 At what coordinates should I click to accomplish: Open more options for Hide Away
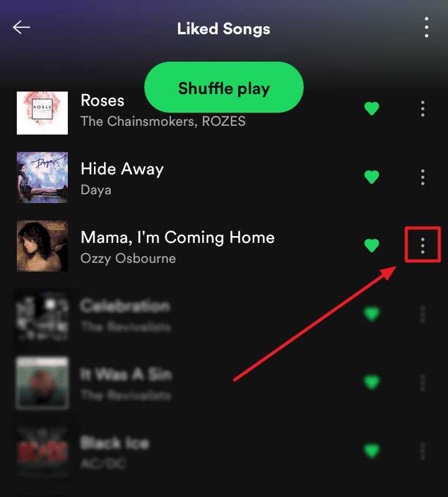pos(422,177)
